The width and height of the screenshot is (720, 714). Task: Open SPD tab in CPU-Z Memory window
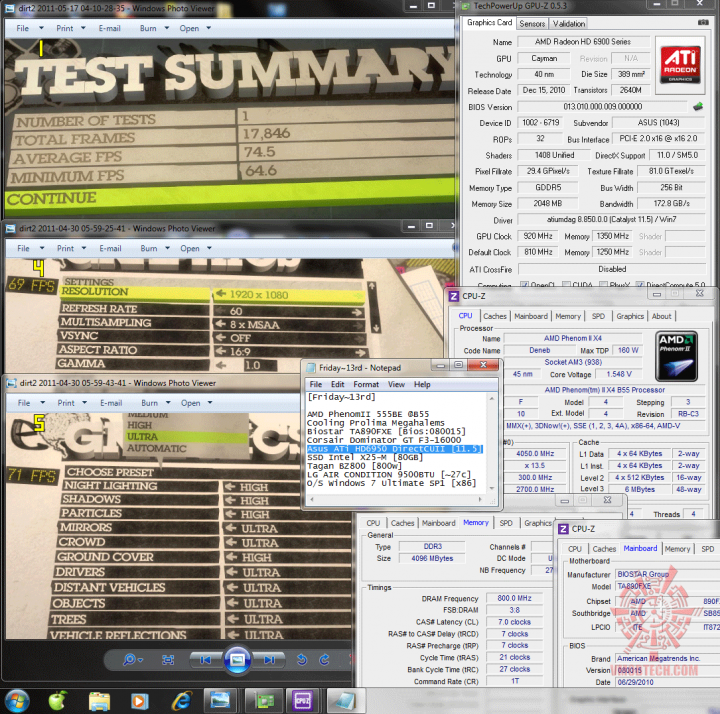click(x=506, y=523)
